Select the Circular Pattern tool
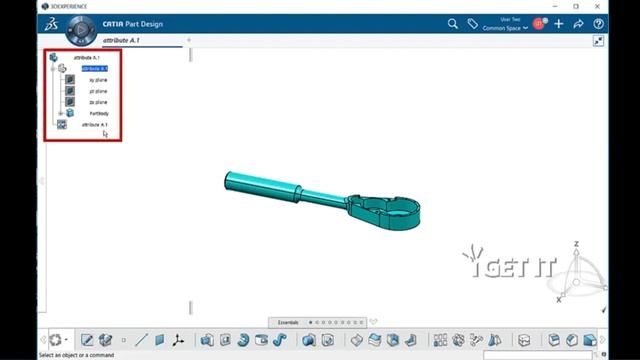 (458, 340)
